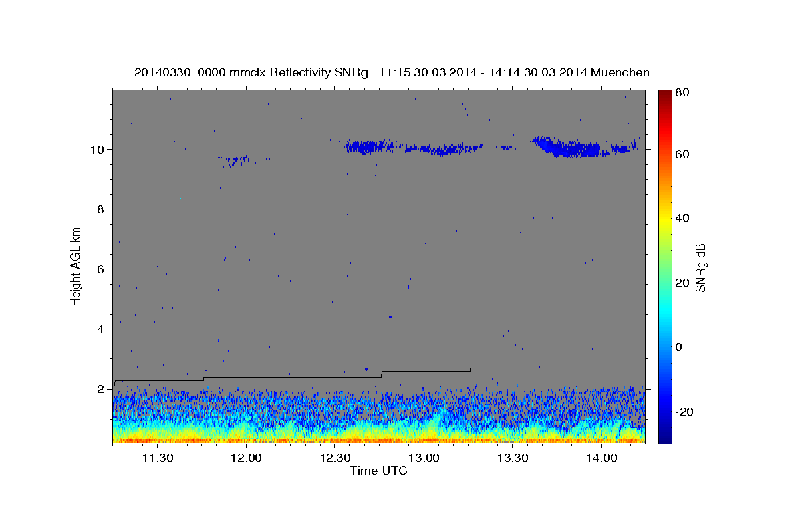Viewport: 798px width, 532px height.
Task: Click the 11:30 time tick label
Action: (x=157, y=458)
